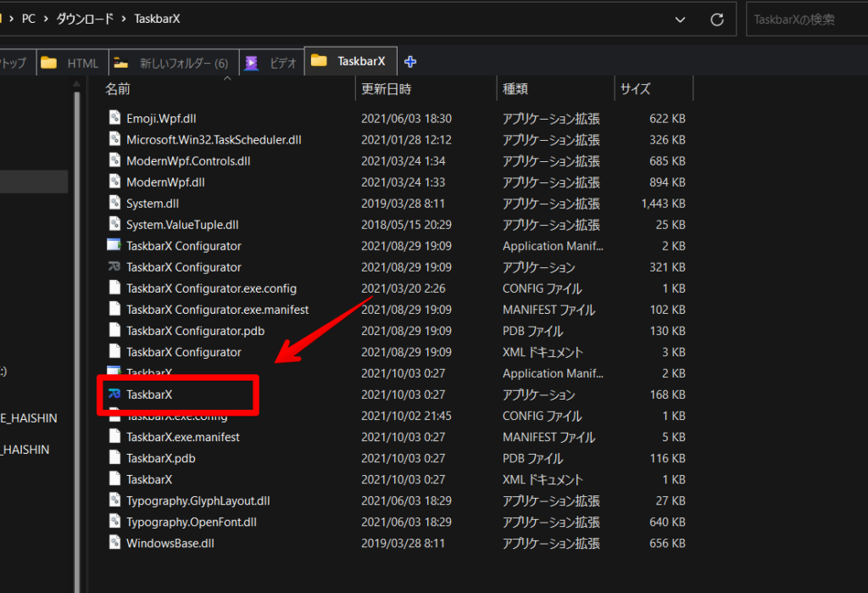Click the chevron before PC in breadcrumb
The height and width of the screenshot is (593, 868).
click(11, 19)
